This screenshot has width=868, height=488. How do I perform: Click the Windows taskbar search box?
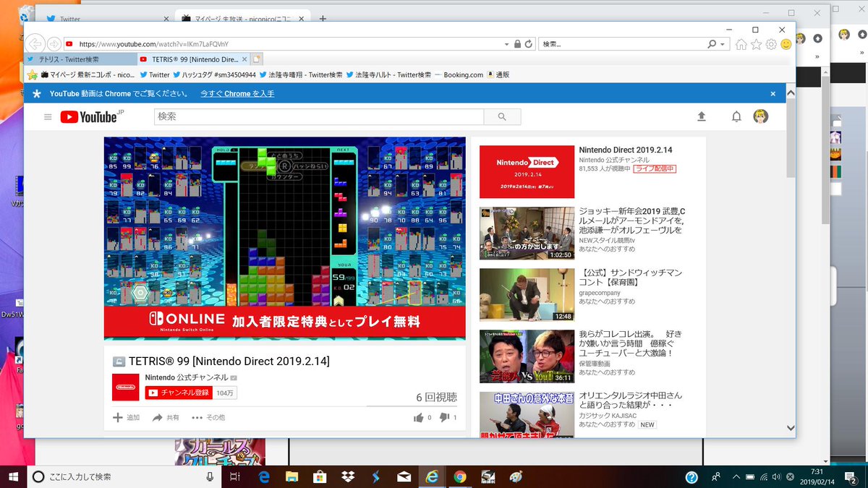pos(124,476)
